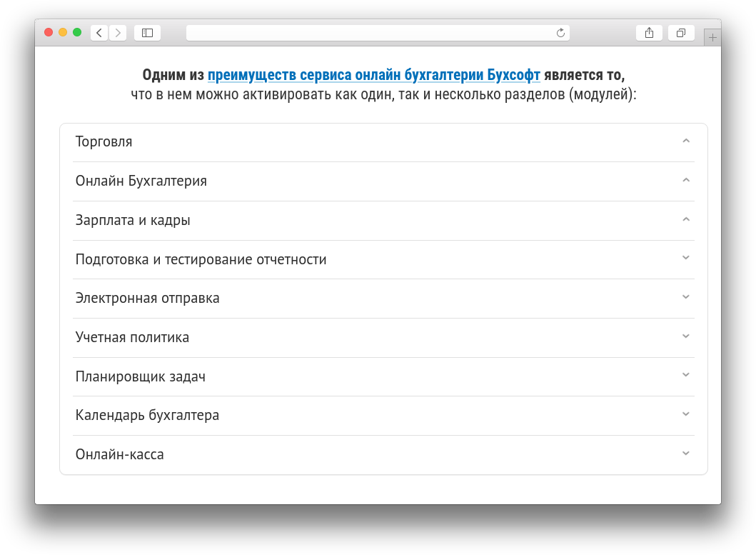Image resolution: width=756 pixels, height=555 pixels.
Task: Expand Подготовка и тестирование отчетности chevron
Action: coord(686,258)
